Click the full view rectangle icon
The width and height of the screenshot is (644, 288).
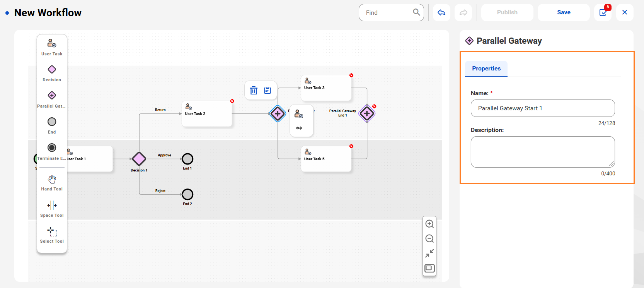[x=429, y=268]
